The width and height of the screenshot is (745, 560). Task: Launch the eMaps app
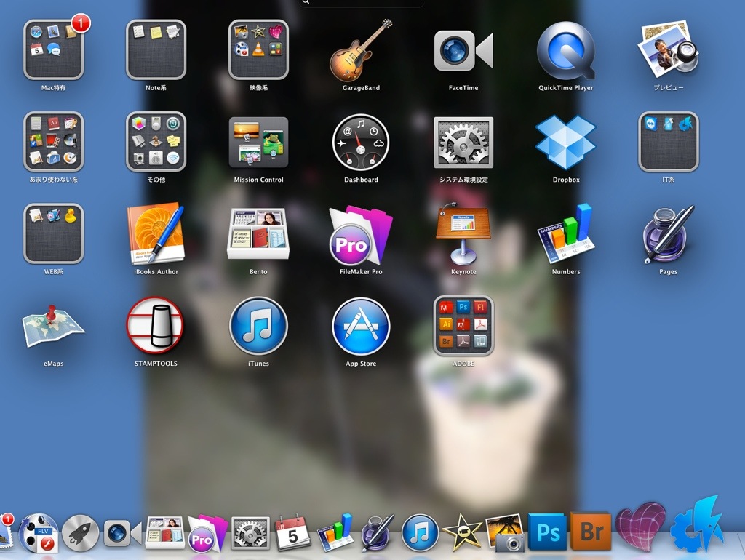(54, 327)
